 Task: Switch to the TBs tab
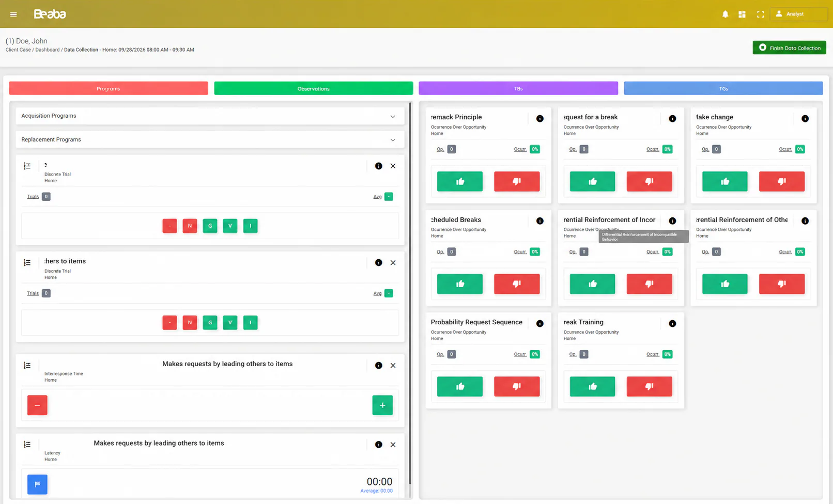click(x=518, y=88)
